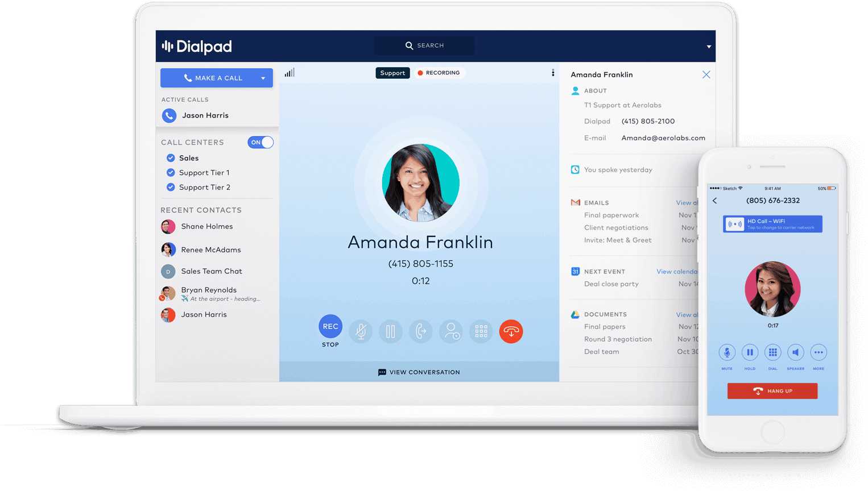Viewport: 868px width, 491px height.
Task: Click the Search field
Action: point(424,45)
